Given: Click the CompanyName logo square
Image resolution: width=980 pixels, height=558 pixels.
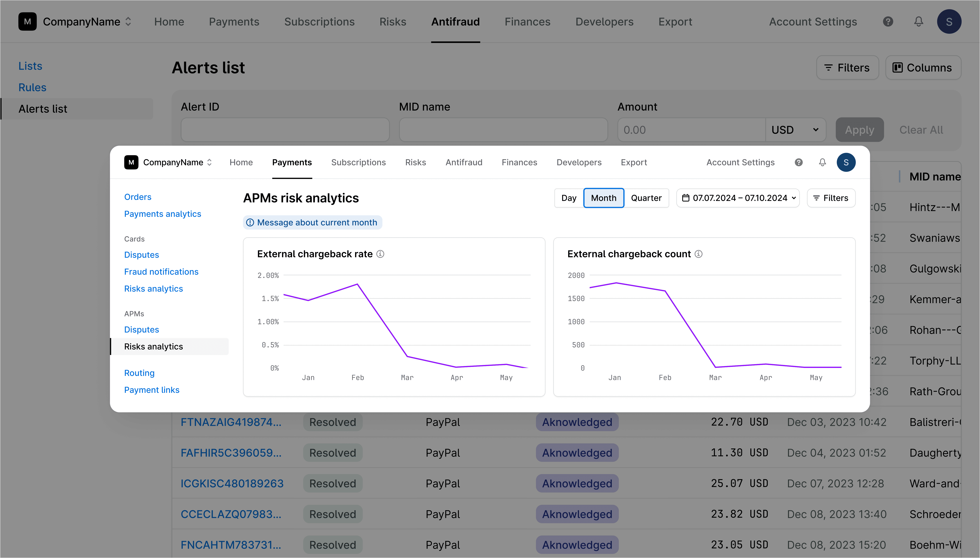Looking at the screenshot, I should pos(131,162).
